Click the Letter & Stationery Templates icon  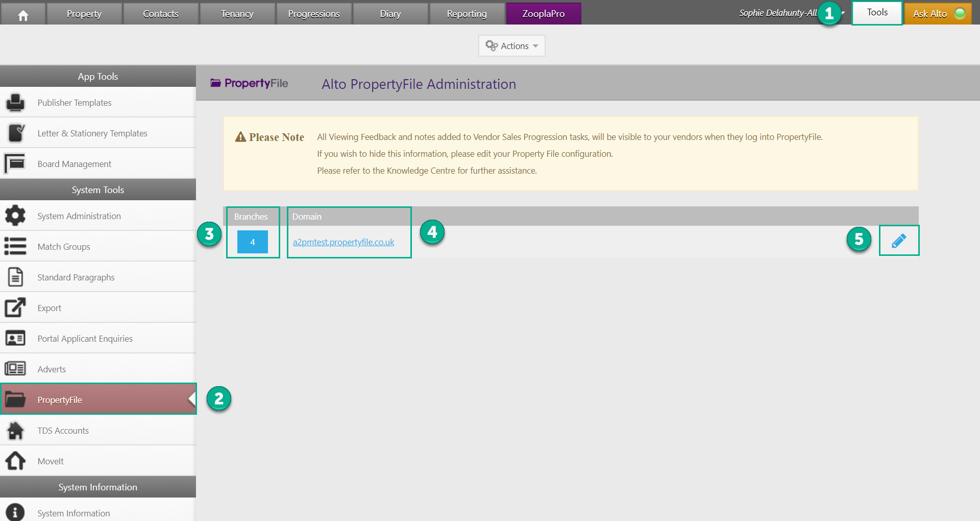coord(15,133)
